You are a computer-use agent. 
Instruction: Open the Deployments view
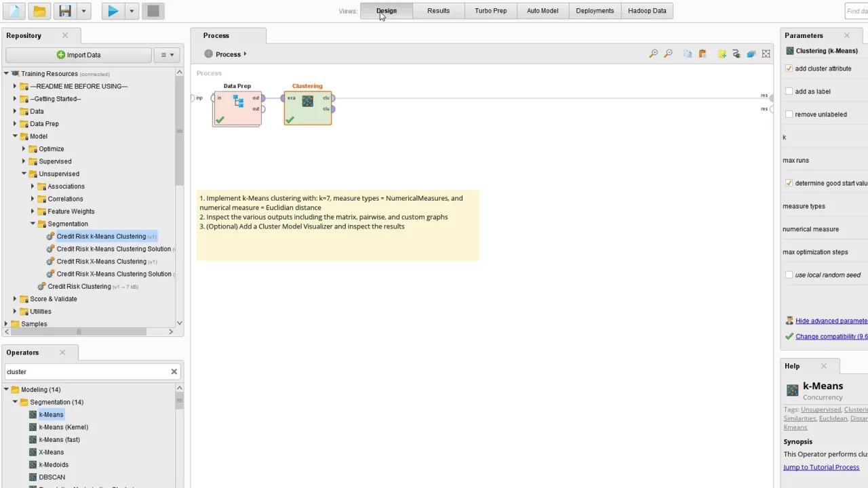pyautogui.click(x=595, y=11)
